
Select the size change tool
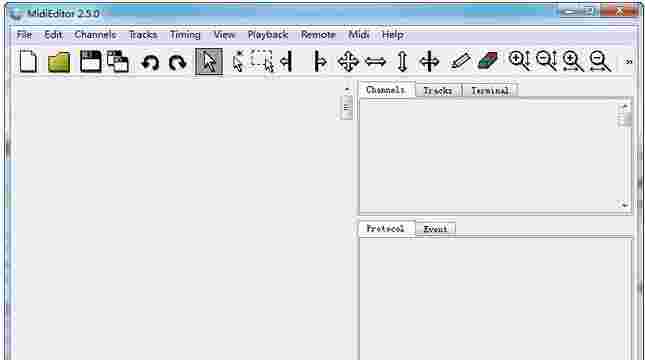pos(429,62)
